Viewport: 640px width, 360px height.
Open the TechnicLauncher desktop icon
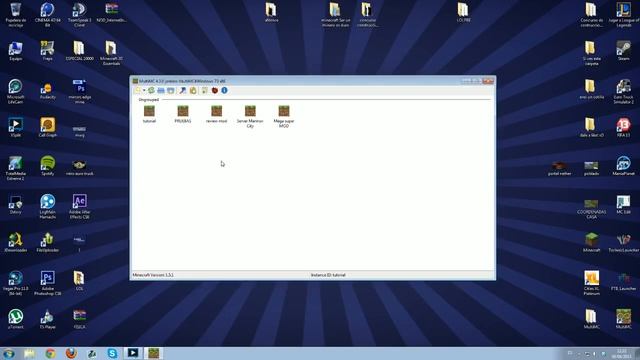[x=623, y=242]
